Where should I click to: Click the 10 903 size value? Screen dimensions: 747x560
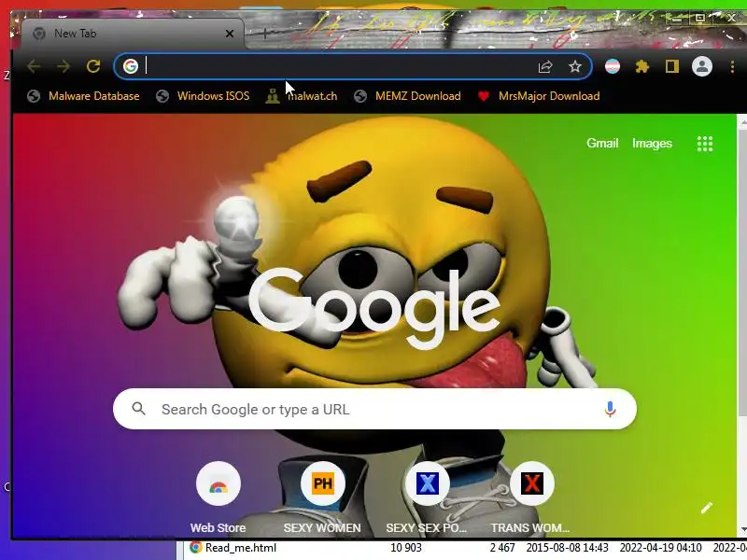point(406,548)
